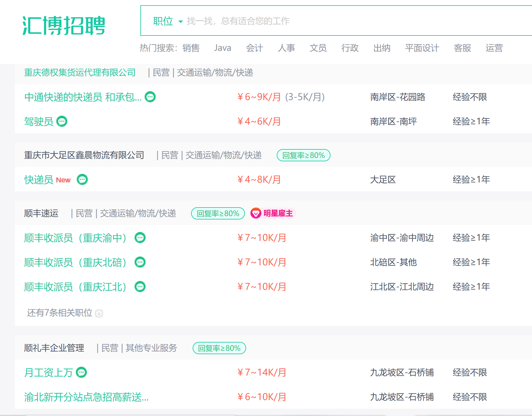
Task: Open chat icon beside 快递员 New job
Action: pos(82,180)
